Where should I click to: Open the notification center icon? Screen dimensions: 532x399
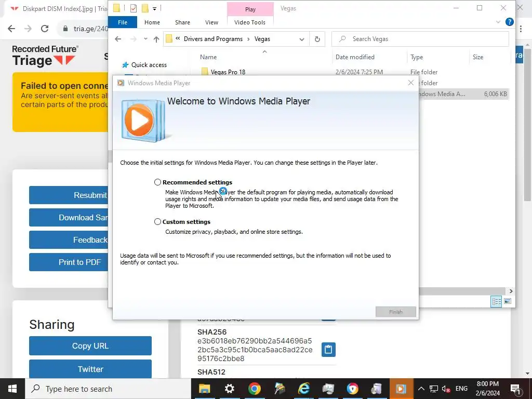pyautogui.click(x=515, y=389)
